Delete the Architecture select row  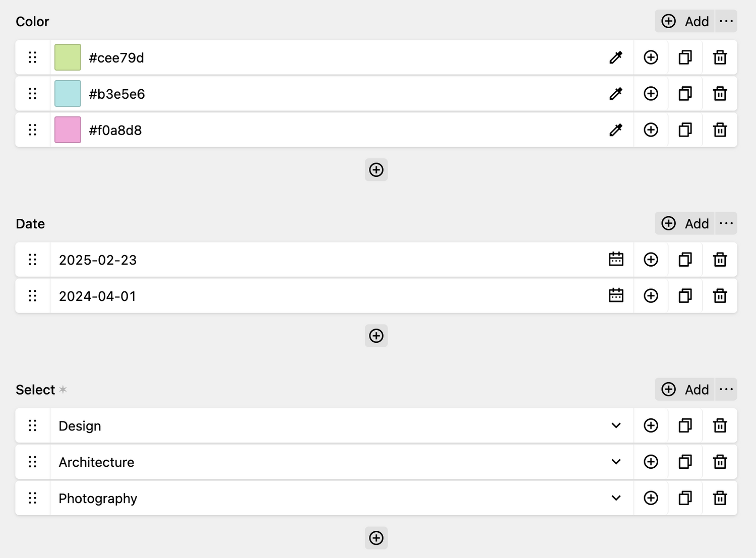720,462
